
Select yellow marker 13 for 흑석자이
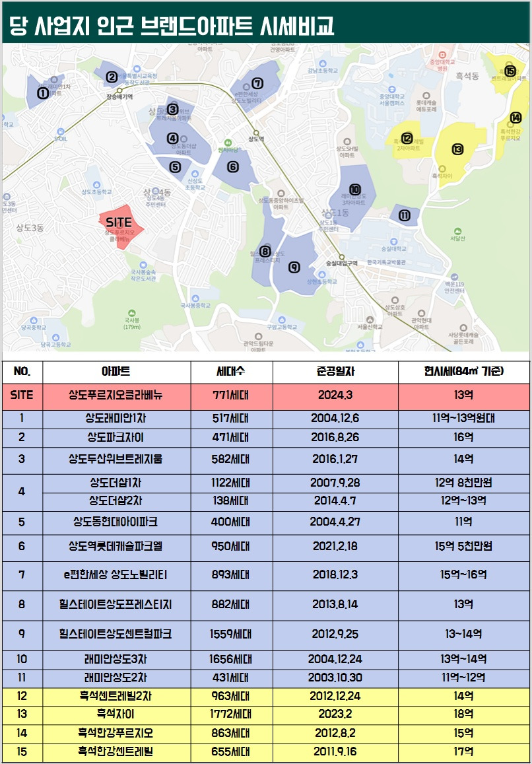tap(457, 149)
